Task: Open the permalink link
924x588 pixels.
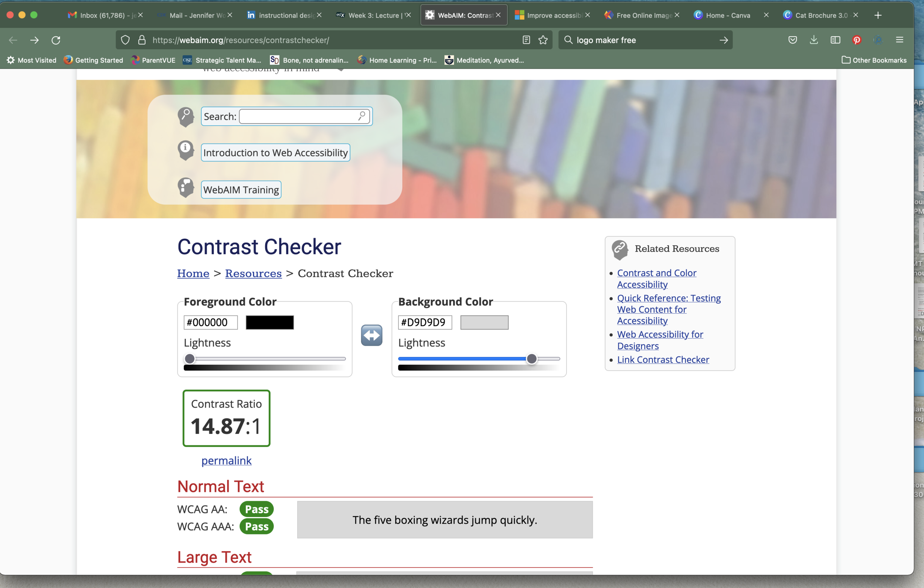Action: (227, 460)
